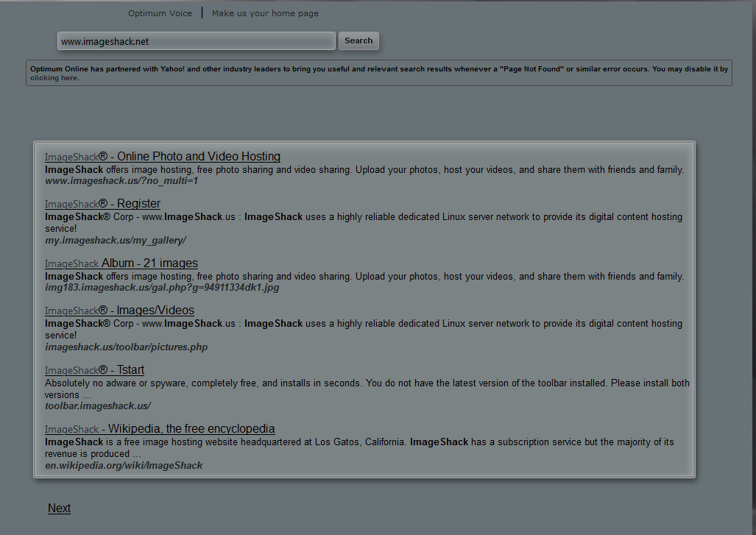The height and width of the screenshot is (535, 756).
Task: Click the description mentioning Los Gatos, California
Action: 359,447
